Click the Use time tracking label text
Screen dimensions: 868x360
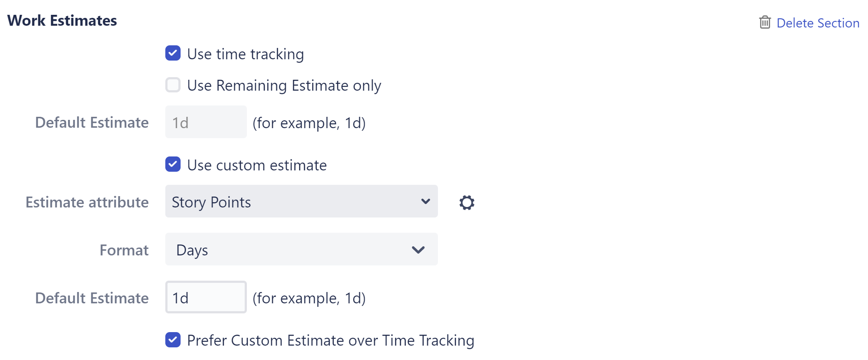[245, 54]
